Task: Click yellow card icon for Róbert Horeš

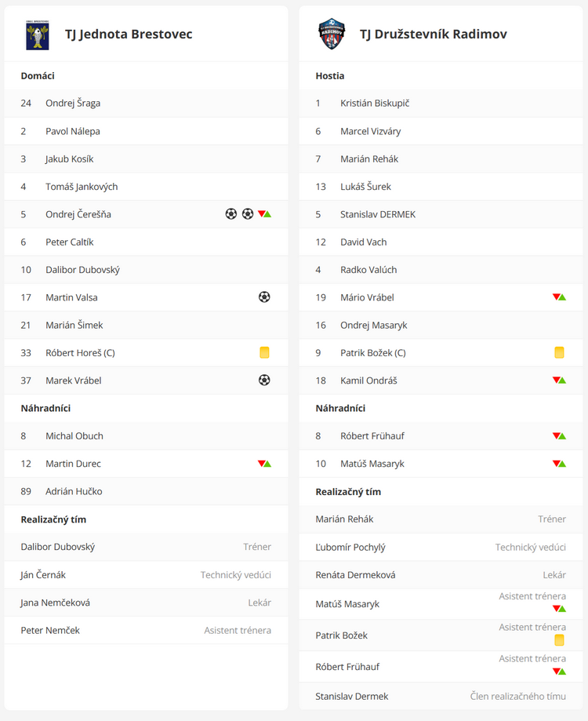Action: [265, 353]
